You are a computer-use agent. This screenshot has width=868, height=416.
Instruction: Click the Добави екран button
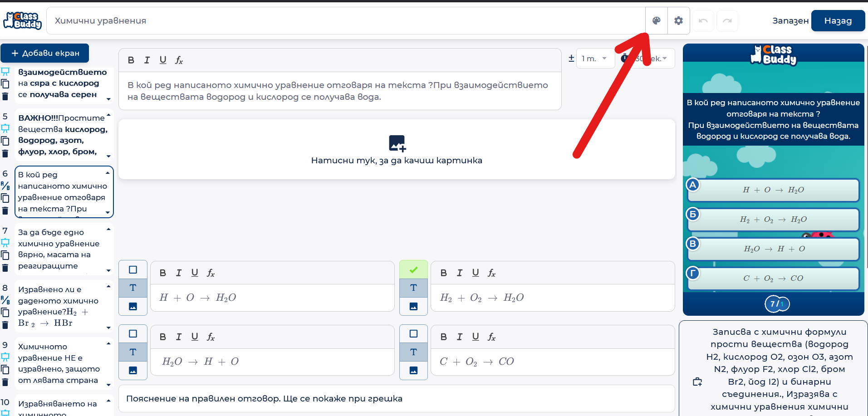45,53
